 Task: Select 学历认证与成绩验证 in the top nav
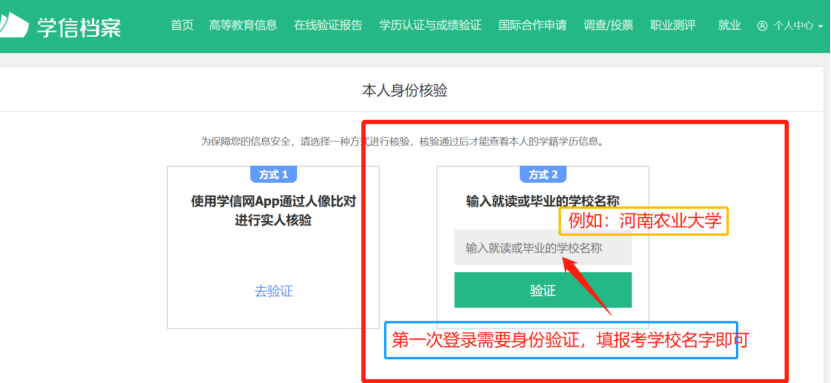click(x=430, y=25)
